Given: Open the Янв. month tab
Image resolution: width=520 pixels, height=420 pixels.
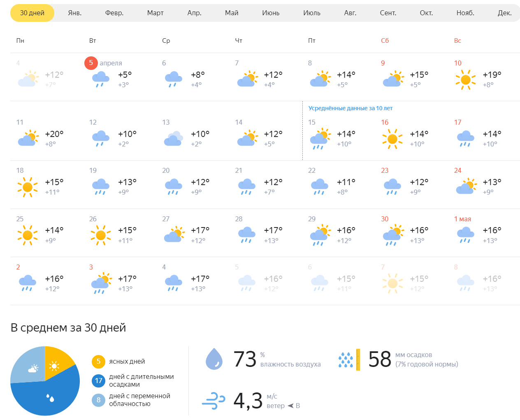Looking at the screenshot, I should tap(74, 13).
